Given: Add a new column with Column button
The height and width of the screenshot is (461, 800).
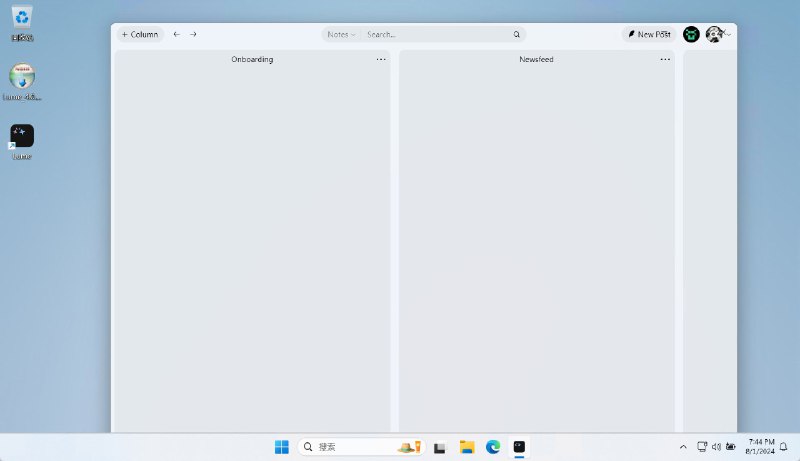Looking at the screenshot, I should click(x=140, y=34).
